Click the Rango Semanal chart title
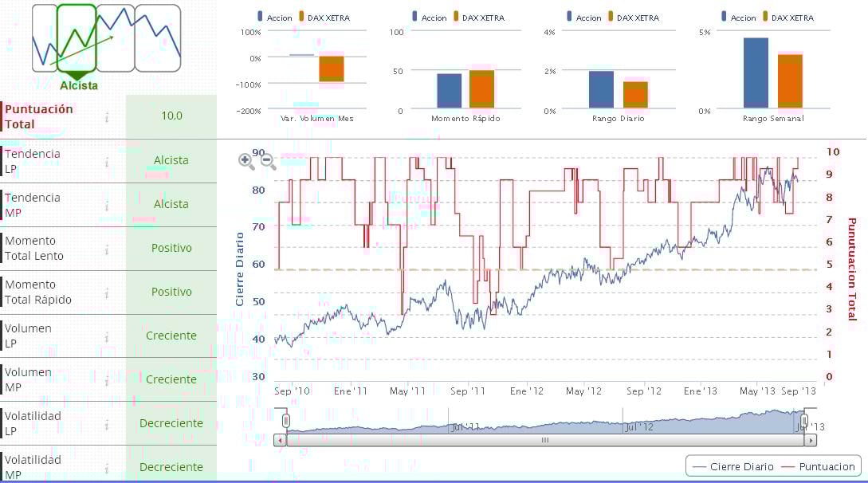Image resolution: width=868 pixels, height=483 pixels. point(773,119)
